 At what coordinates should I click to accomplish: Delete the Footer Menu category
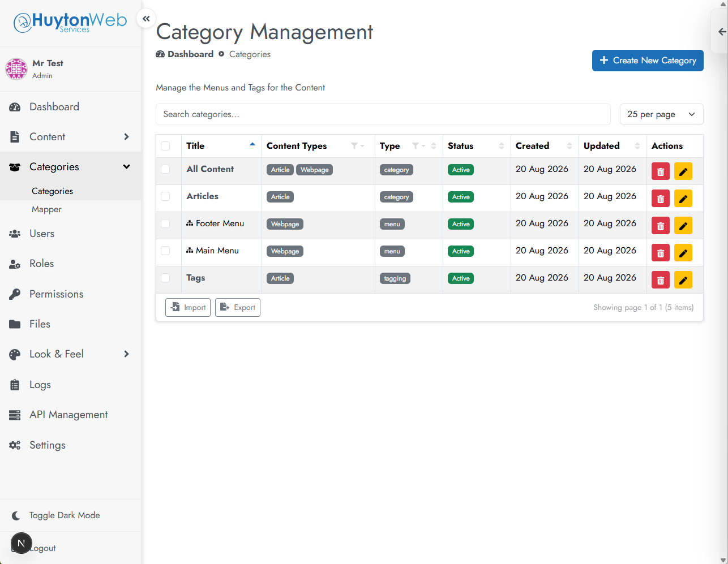[x=661, y=226]
